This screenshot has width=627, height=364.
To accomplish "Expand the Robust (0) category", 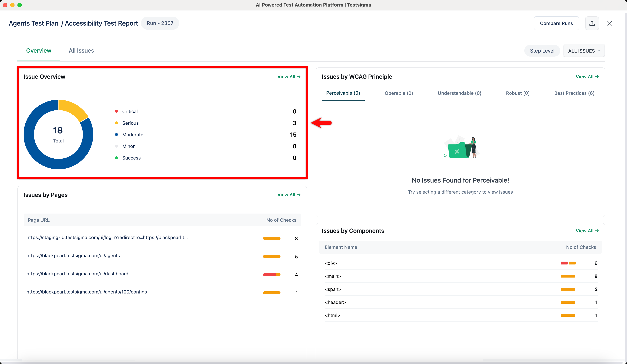I will point(518,93).
